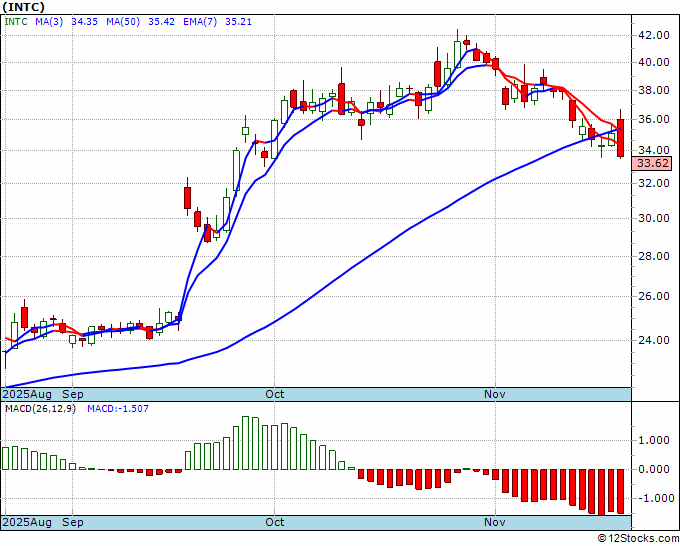Click the (INTC) chart title
680x546 pixels.
tap(23, 7)
